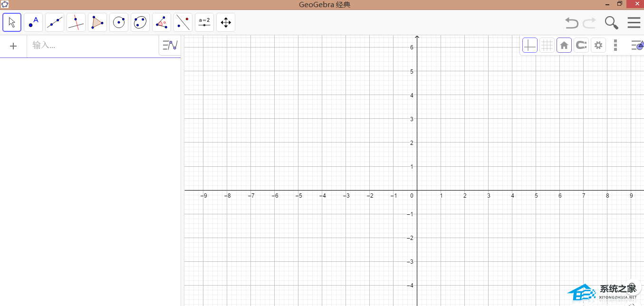The width and height of the screenshot is (644, 306).
Task: Click the algebra input field
Action: pos(93,46)
